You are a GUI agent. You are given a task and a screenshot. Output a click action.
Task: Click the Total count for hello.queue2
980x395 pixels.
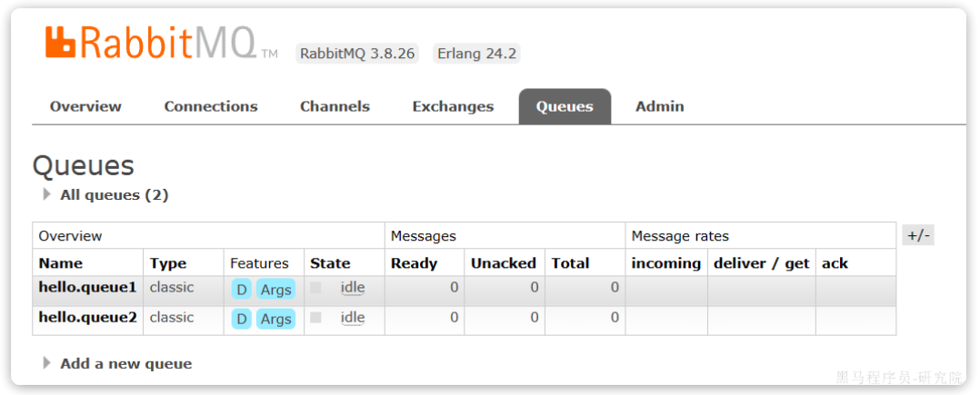(615, 318)
